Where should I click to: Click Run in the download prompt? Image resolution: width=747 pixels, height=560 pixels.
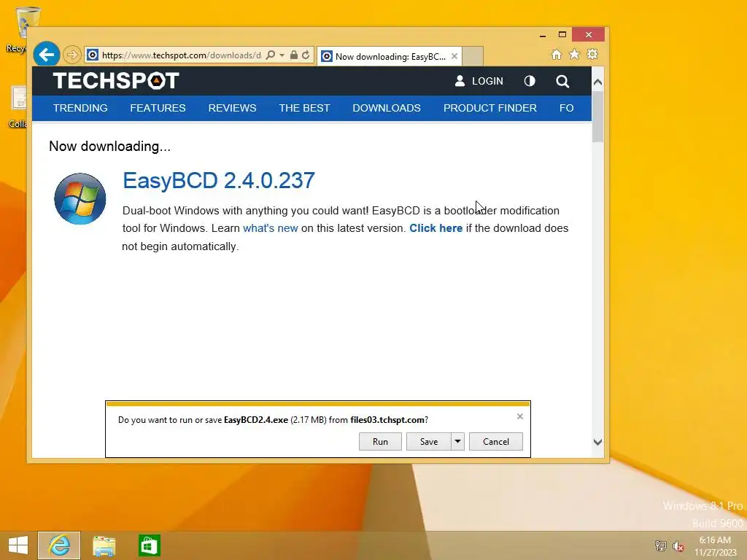(x=380, y=441)
